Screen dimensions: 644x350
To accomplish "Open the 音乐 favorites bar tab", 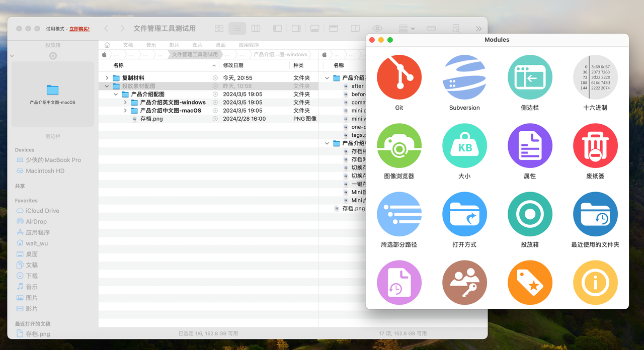I will [151, 45].
